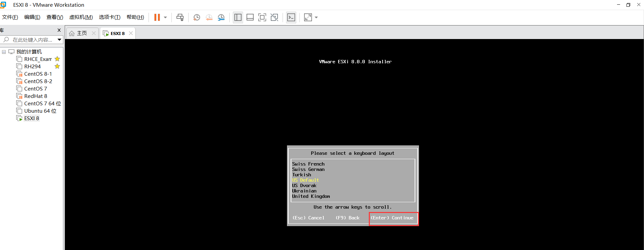Click Send Ctrl+Alt+Del toolbar icon

180,17
